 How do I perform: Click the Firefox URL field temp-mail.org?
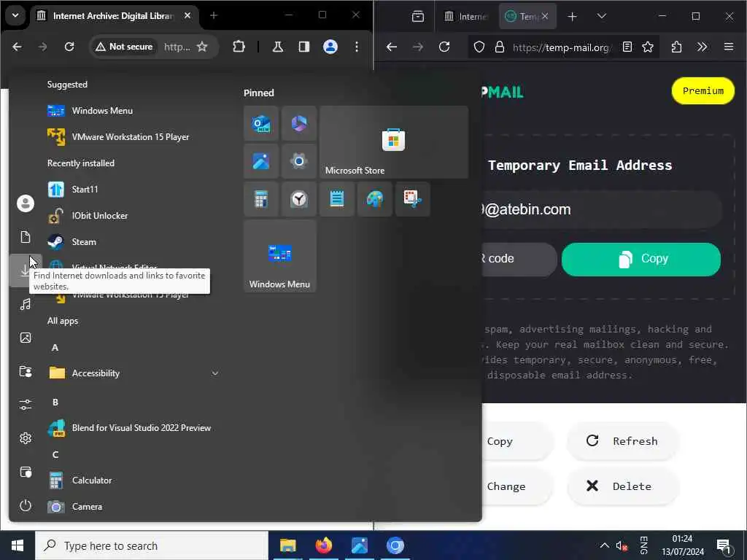point(561,47)
